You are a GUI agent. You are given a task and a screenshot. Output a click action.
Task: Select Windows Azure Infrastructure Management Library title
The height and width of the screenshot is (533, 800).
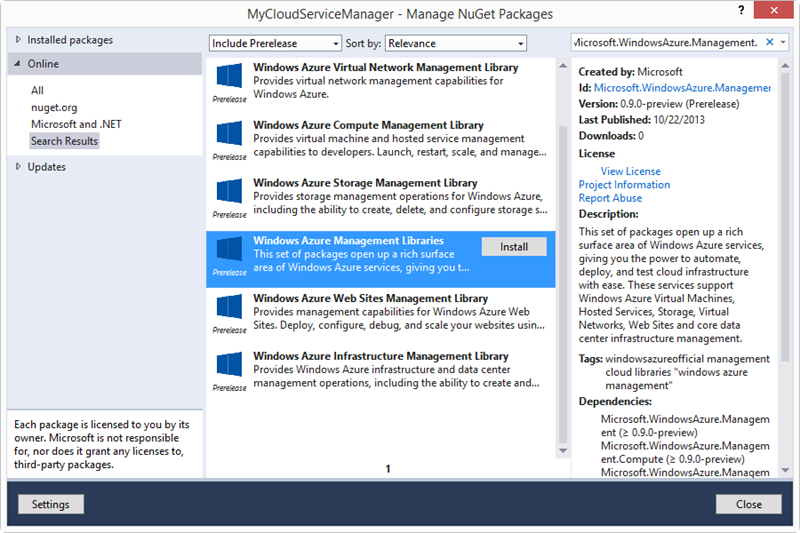381,356
